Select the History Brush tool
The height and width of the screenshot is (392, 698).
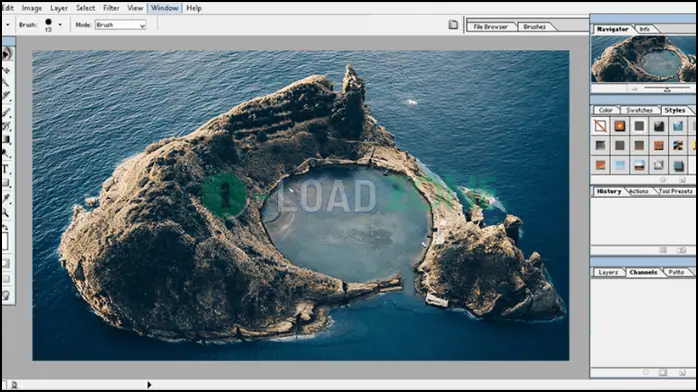pos(6,126)
